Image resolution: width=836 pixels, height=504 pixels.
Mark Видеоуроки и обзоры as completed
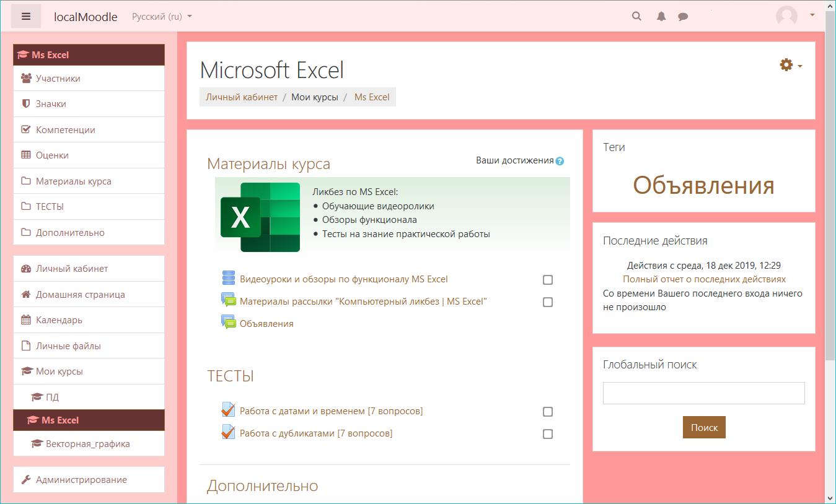548,280
